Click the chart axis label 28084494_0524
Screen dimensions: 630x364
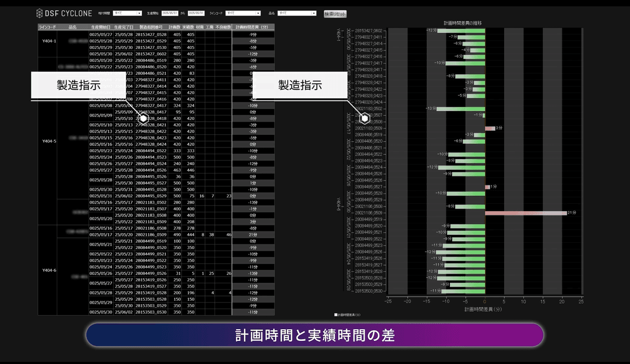click(x=368, y=167)
